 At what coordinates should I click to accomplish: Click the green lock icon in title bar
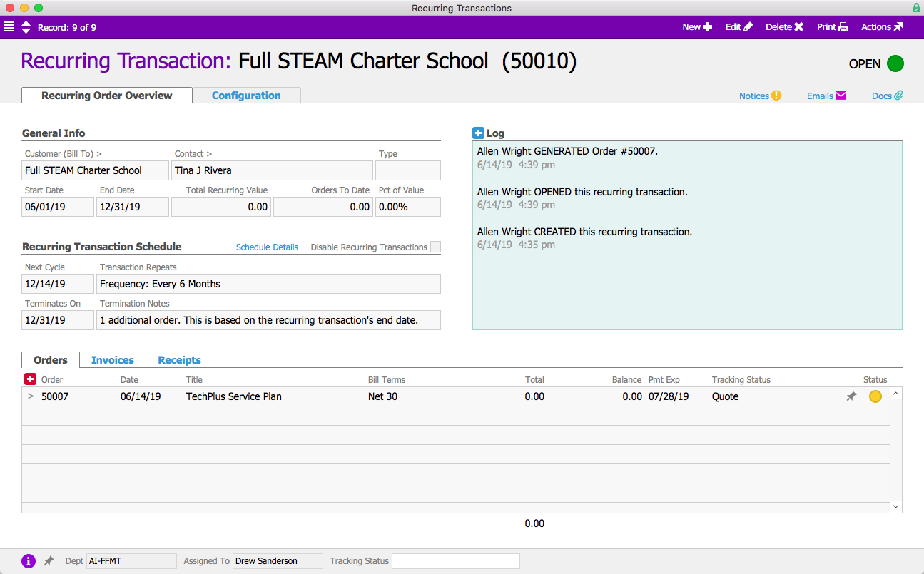click(915, 8)
